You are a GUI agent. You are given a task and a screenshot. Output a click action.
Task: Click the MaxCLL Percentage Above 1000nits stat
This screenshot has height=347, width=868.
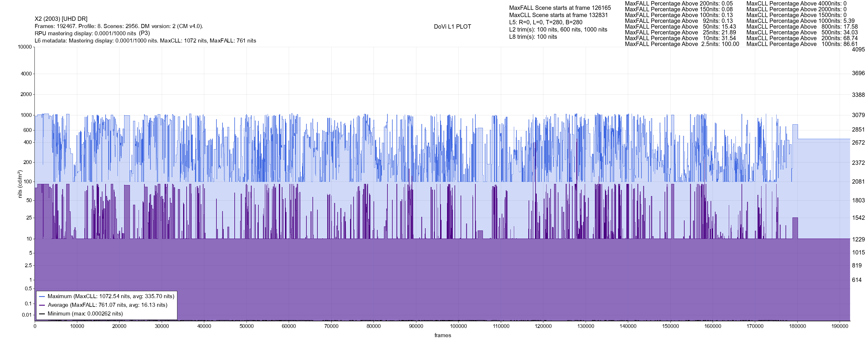tap(800, 21)
